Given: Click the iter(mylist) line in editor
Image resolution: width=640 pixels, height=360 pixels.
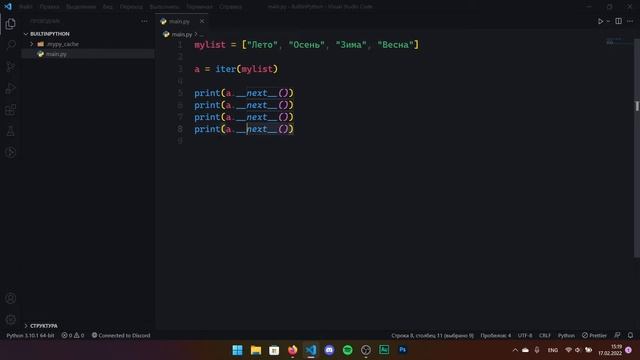Looking at the screenshot, I should click(236, 69).
